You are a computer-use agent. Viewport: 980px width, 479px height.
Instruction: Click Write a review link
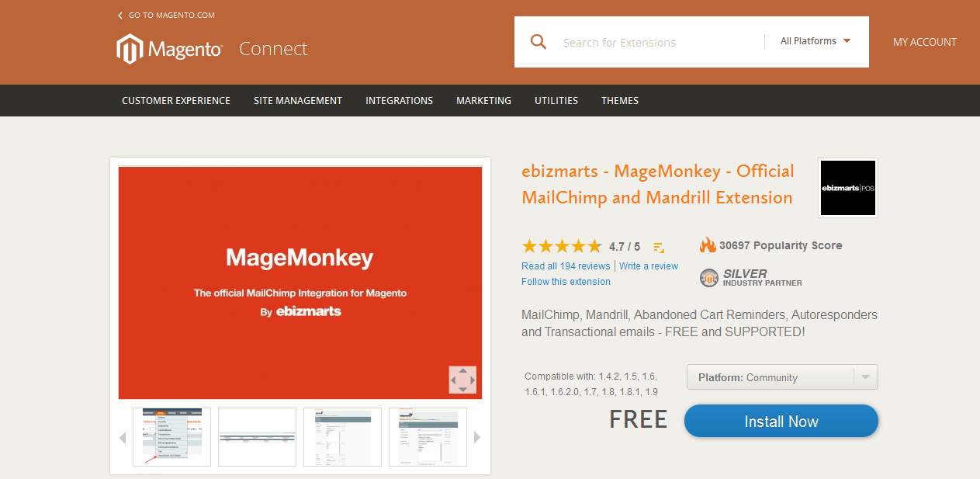[x=649, y=266]
